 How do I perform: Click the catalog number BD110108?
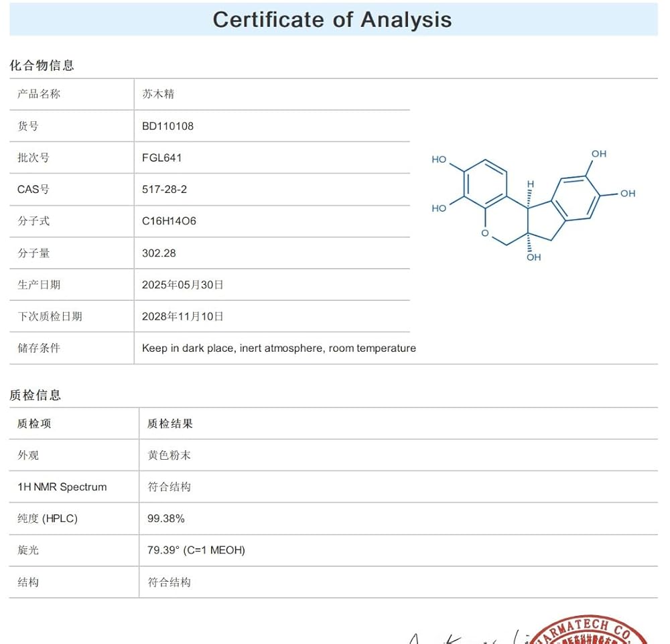(167, 126)
